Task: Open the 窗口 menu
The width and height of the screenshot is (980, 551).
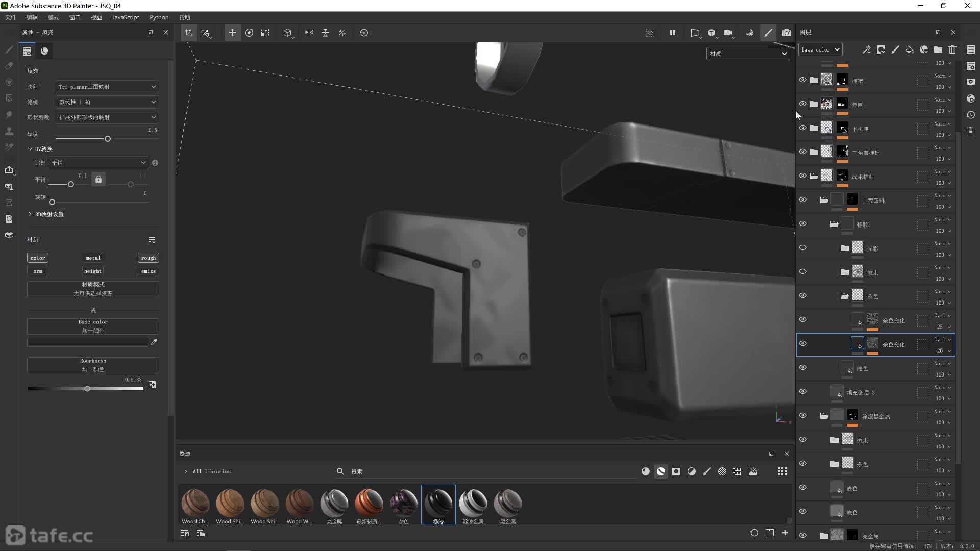Action: pos(75,17)
